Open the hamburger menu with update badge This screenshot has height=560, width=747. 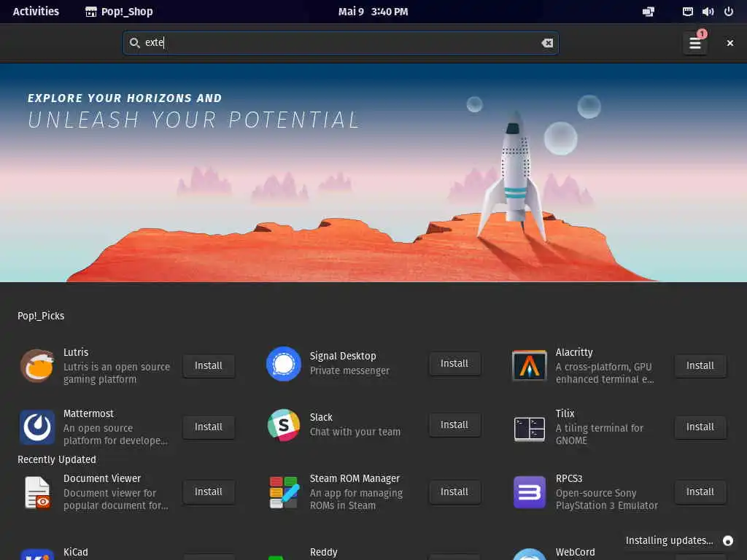tap(695, 43)
